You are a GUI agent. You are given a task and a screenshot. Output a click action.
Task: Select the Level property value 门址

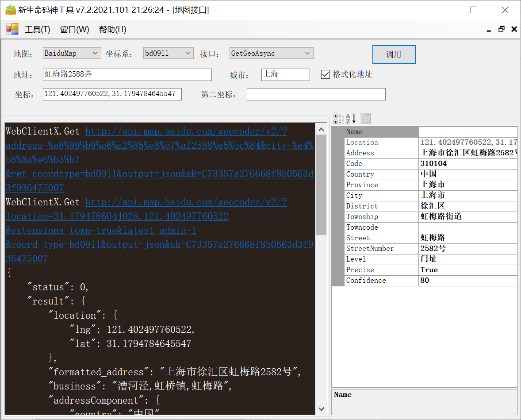(429, 259)
